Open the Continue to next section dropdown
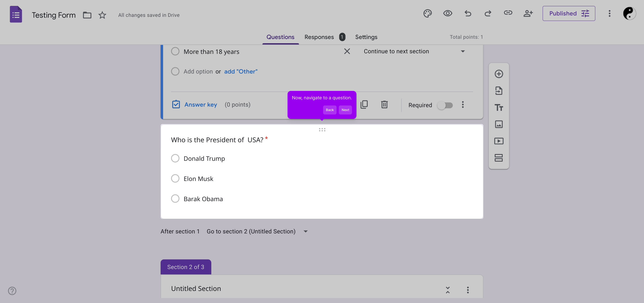644x303 pixels. 414,51
